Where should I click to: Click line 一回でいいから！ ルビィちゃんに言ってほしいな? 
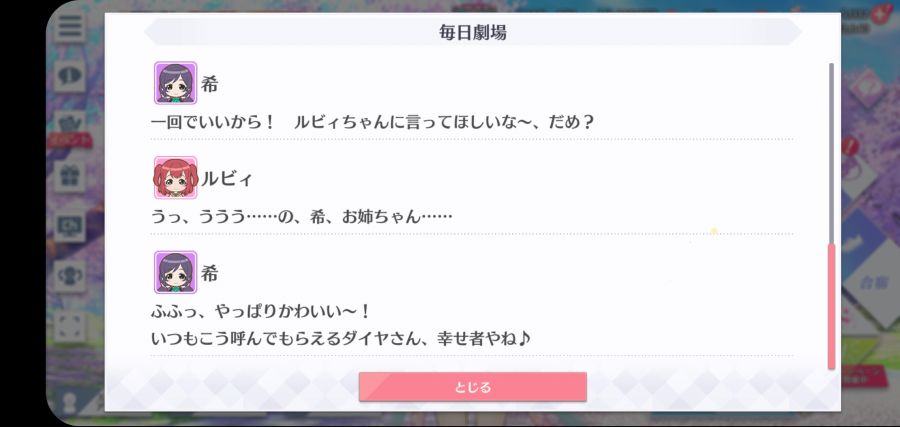[x=372, y=122]
